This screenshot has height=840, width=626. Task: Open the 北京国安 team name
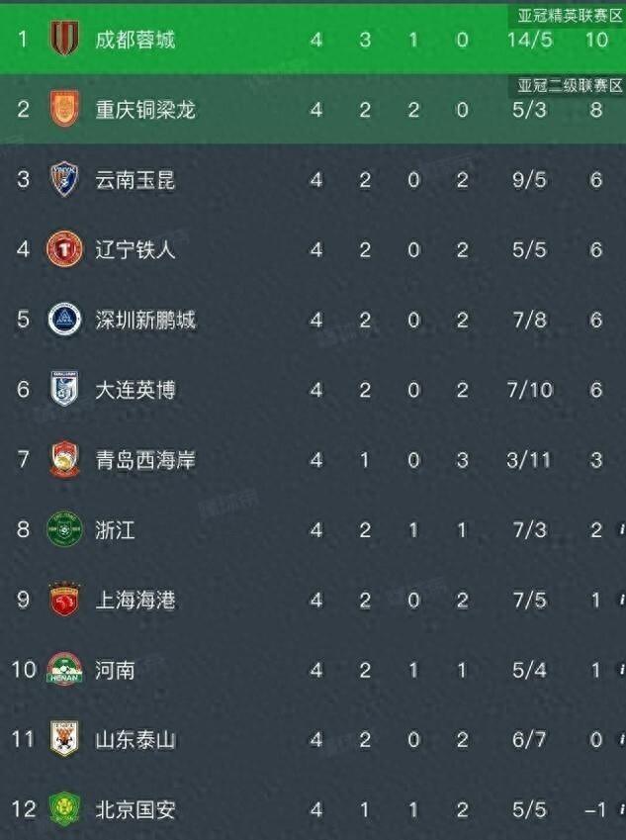pyautogui.click(x=134, y=810)
